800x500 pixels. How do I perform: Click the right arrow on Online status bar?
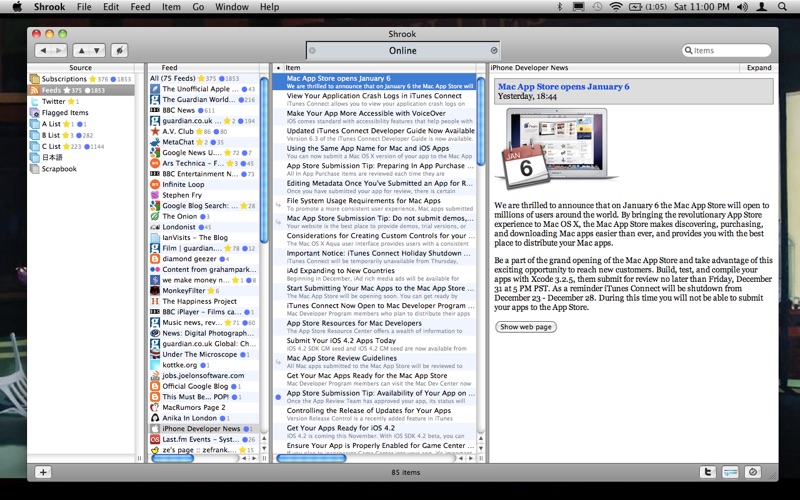tap(493, 50)
